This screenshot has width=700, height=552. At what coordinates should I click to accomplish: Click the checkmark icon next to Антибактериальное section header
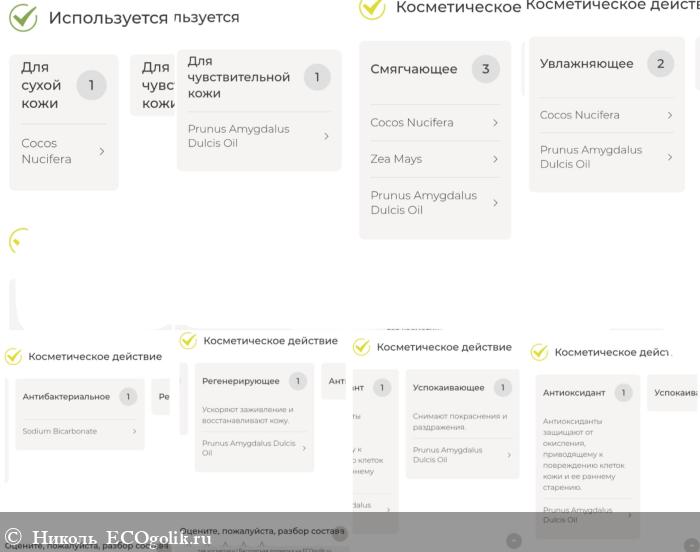(x=13, y=356)
